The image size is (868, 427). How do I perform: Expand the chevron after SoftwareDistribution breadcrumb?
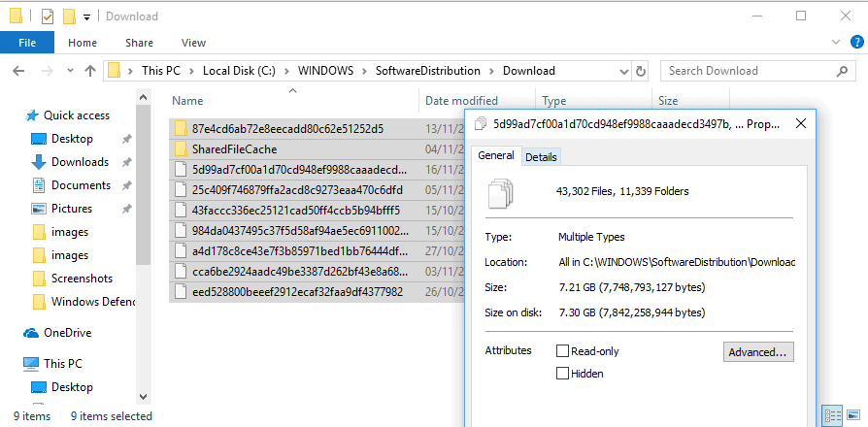(491, 71)
